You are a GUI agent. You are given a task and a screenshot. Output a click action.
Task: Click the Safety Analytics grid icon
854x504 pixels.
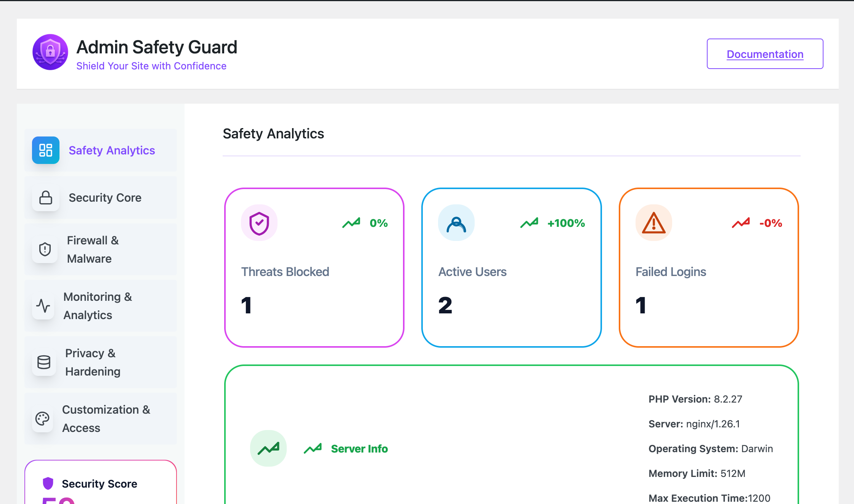click(46, 150)
